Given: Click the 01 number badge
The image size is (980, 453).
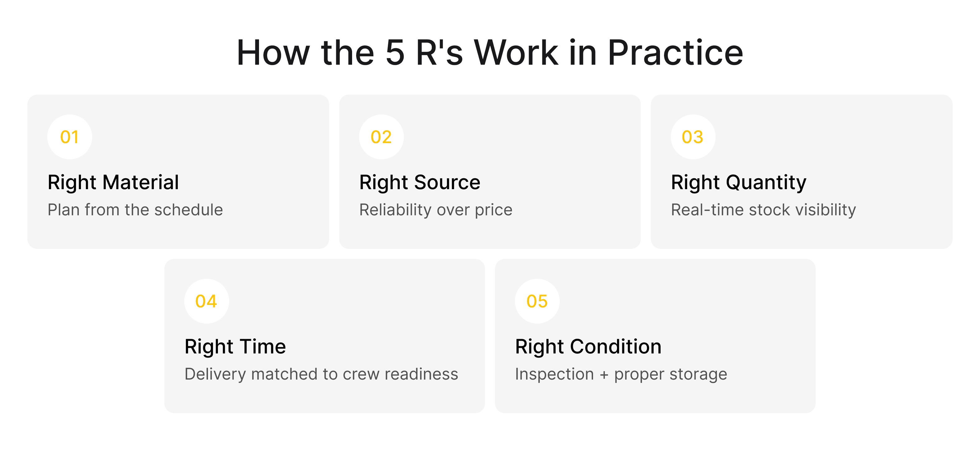Looking at the screenshot, I should 70,137.
